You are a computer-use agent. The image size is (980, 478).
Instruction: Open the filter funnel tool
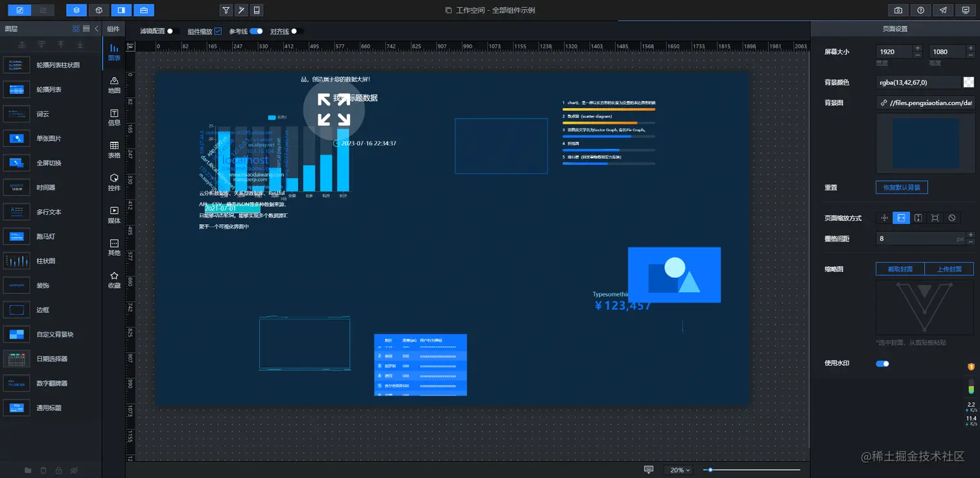pyautogui.click(x=226, y=10)
